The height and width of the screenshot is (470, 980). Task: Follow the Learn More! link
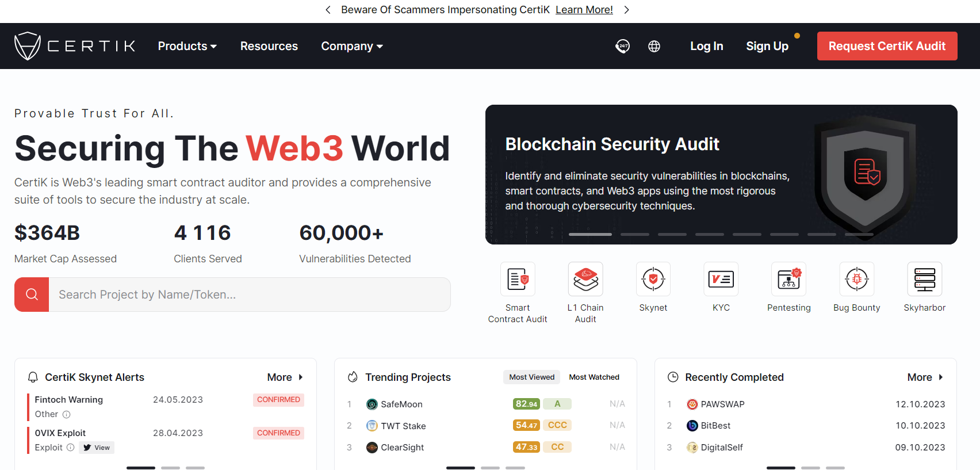584,10
